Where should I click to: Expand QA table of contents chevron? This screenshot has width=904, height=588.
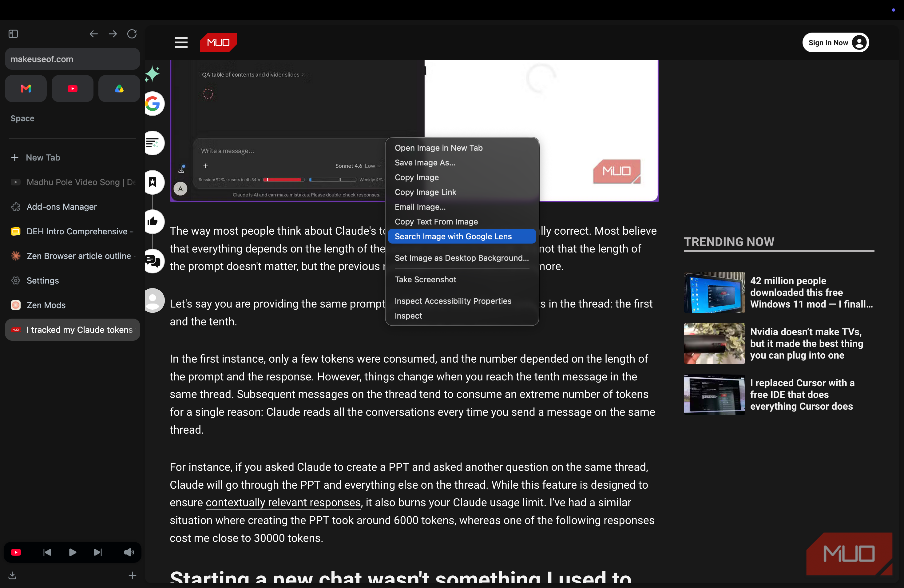[x=303, y=75]
